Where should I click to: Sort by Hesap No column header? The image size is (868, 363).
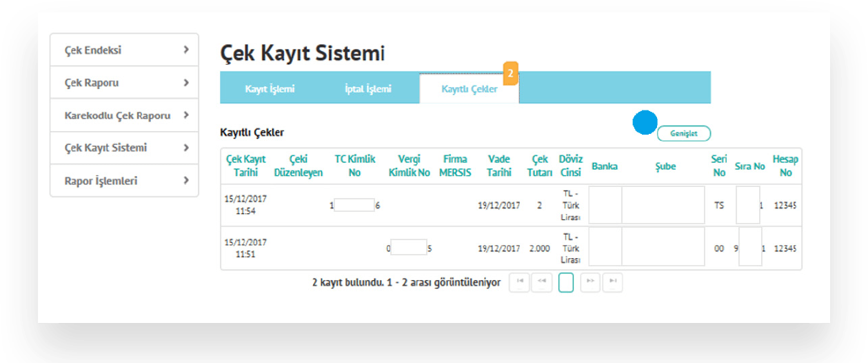[x=785, y=166]
